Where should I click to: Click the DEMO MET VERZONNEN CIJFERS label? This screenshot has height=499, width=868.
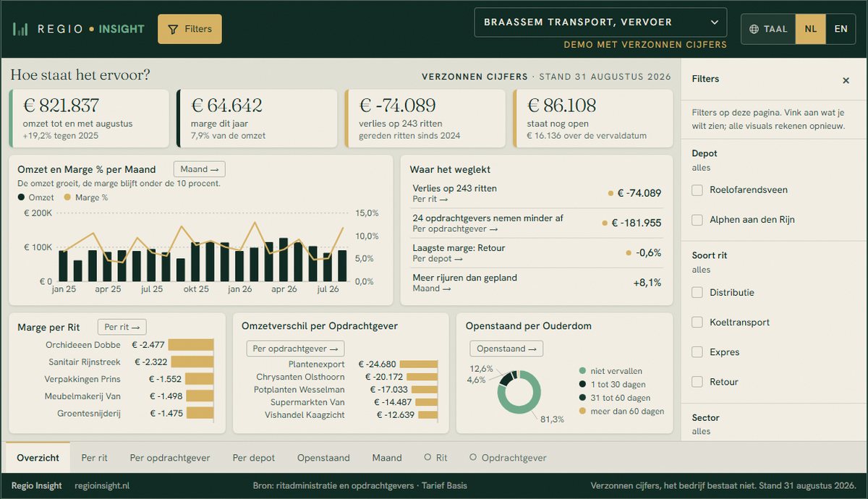click(645, 45)
